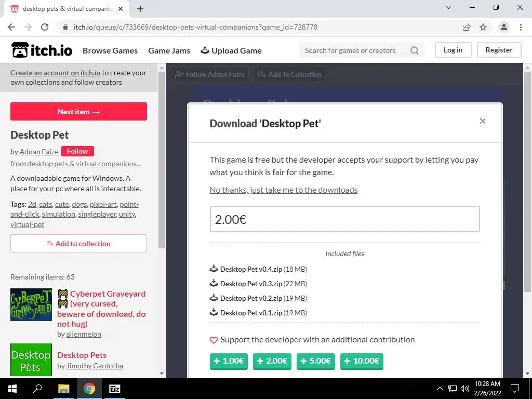Open Adnan Faize author link
The width and height of the screenshot is (532, 399).
[38, 152]
